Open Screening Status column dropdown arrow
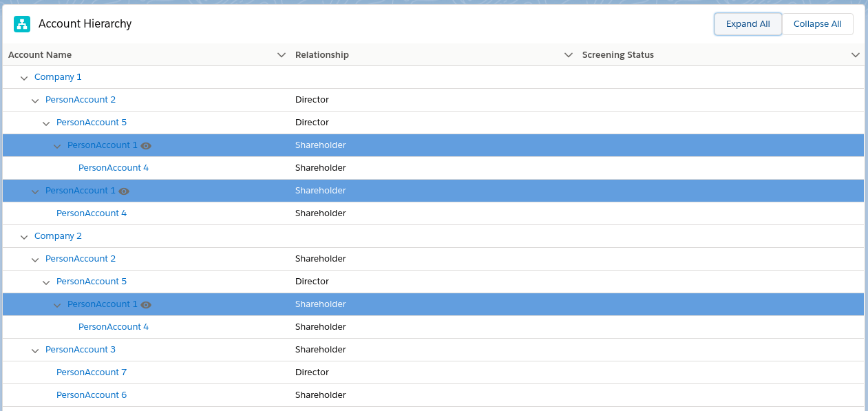Screen dimensions: 868x411 (856, 55)
